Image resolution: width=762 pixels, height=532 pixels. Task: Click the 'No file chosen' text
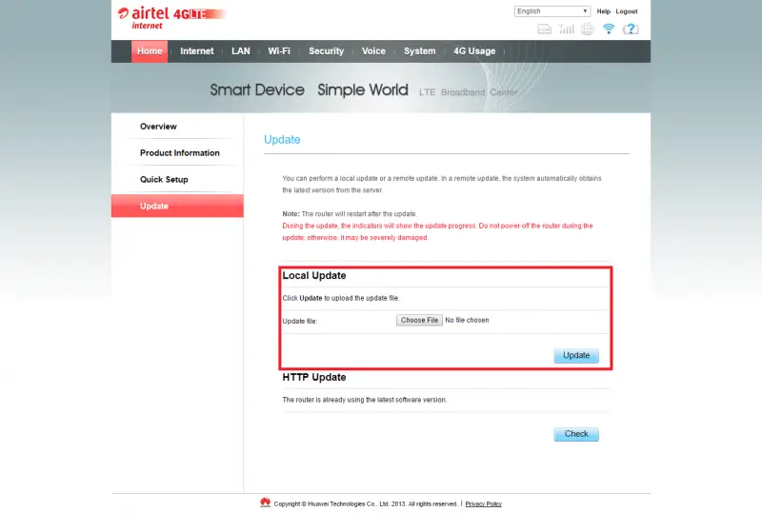[x=467, y=321]
